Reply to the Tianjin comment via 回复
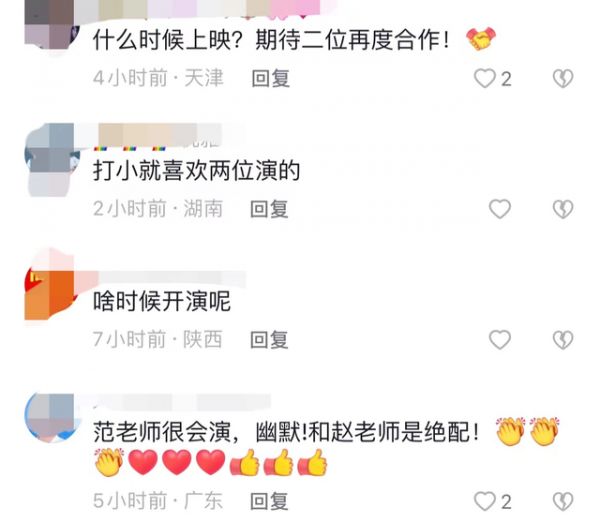 271,78
